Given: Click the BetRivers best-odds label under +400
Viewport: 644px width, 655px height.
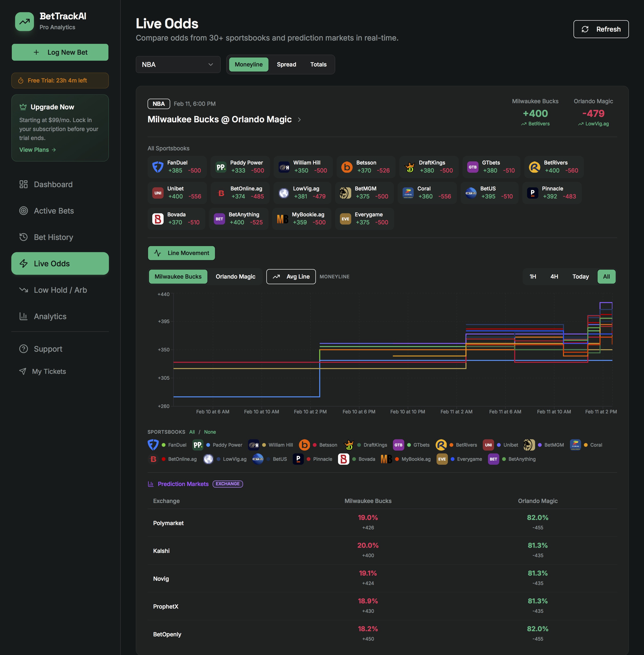Looking at the screenshot, I should pyautogui.click(x=535, y=124).
